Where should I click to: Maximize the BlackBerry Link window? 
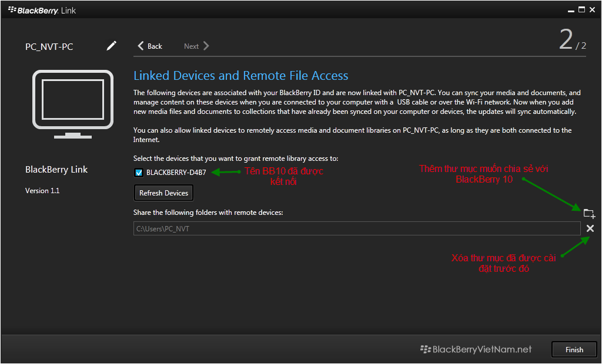pos(581,9)
